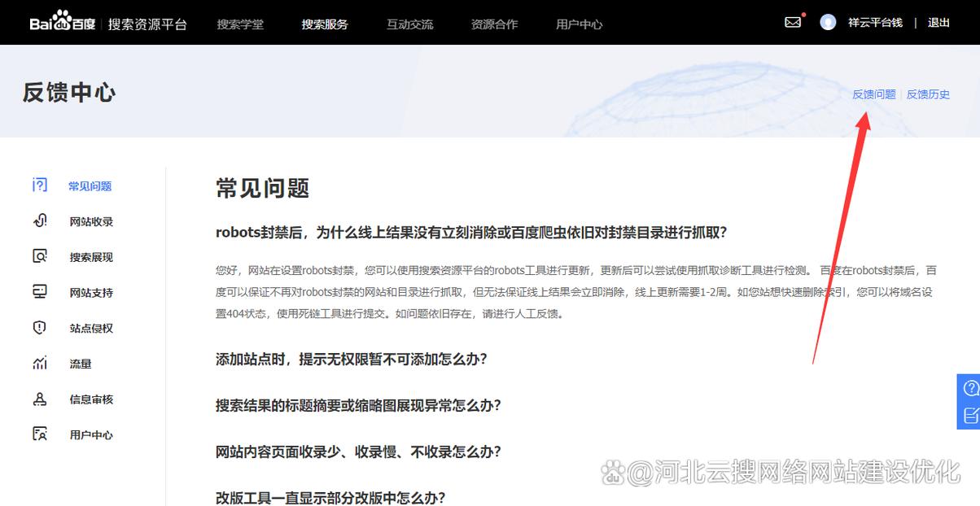Image resolution: width=980 pixels, height=506 pixels.
Task: Select 信息审核 in the sidebar
Action: (x=91, y=400)
